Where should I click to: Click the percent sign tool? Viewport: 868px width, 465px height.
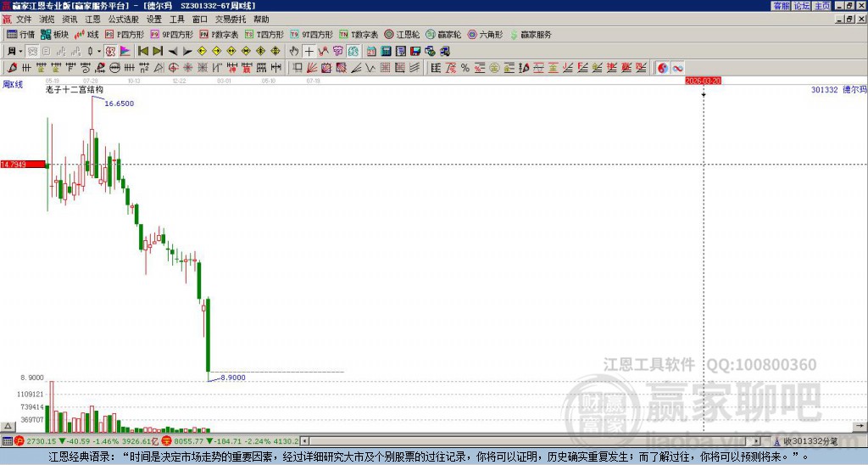(465, 68)
